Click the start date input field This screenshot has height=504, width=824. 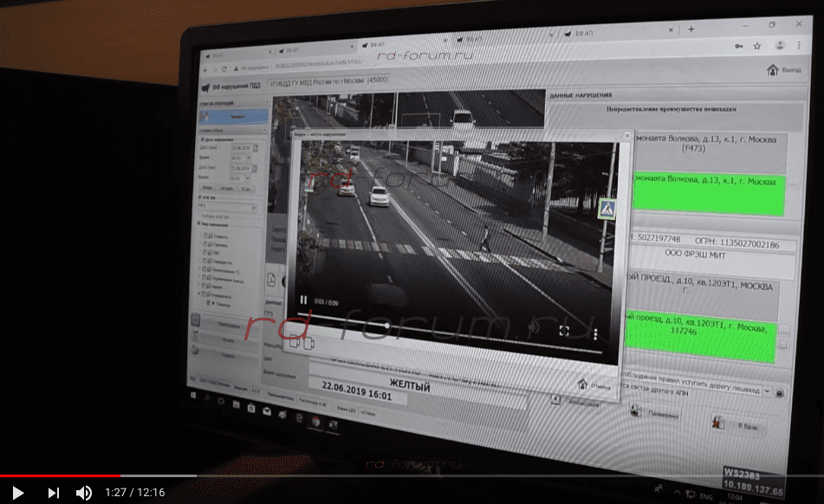tap(241, 148)
